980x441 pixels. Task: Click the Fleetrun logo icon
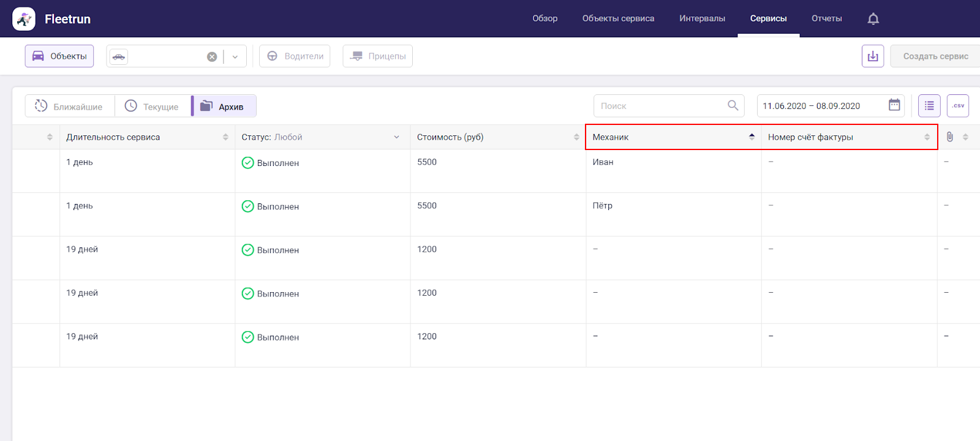click(24, 19)
